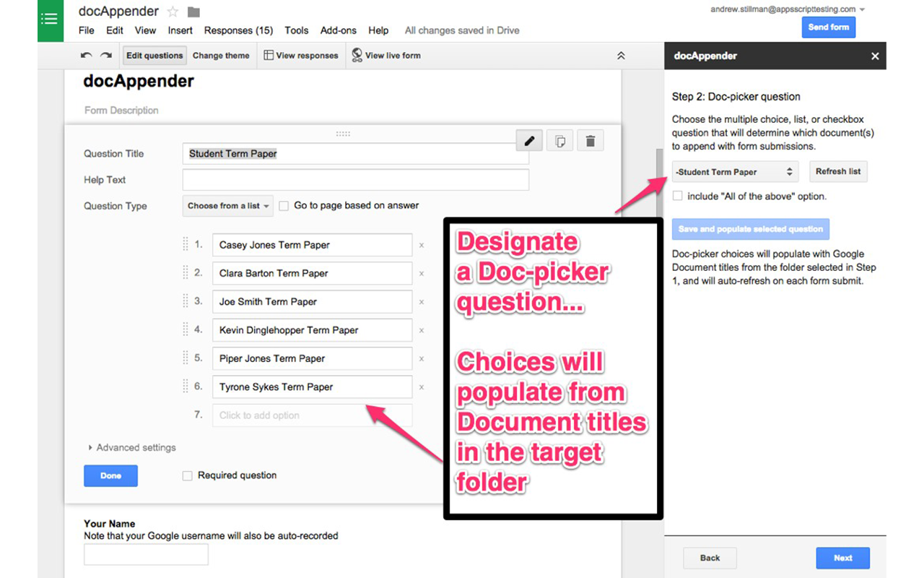Remove the Piper Jones Term Paper option
924x578 pixels.
(x=422, y=359)
